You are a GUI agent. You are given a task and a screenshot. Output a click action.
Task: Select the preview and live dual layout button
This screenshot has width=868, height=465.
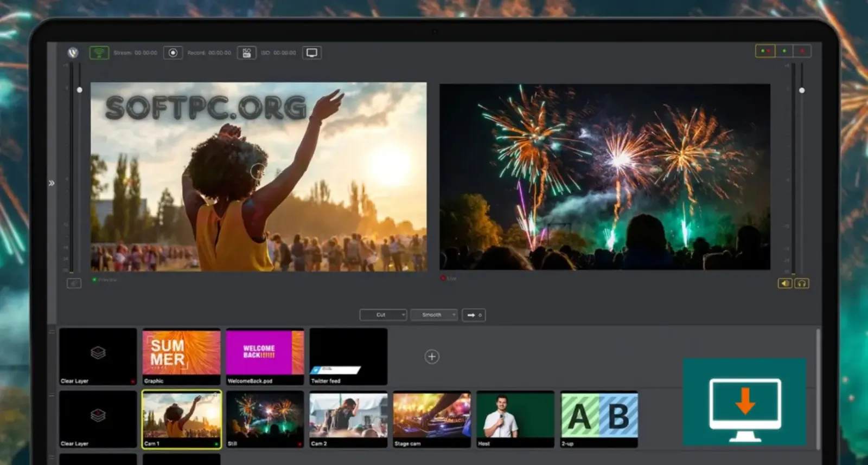[x=765, y=51]
